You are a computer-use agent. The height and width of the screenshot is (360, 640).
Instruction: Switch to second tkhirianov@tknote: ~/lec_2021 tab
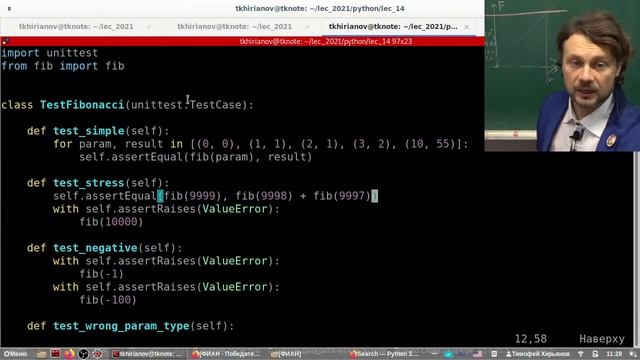(235, 27)
